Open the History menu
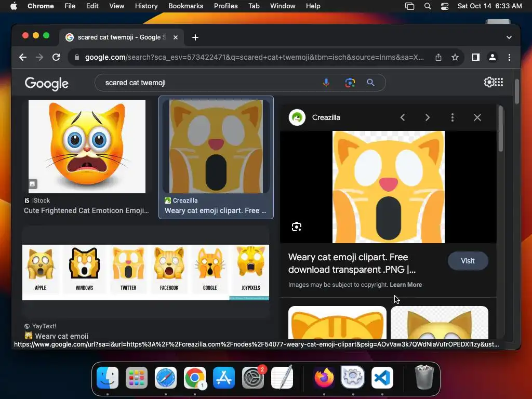Screen dimensions: 532x399 coord(146,6)
